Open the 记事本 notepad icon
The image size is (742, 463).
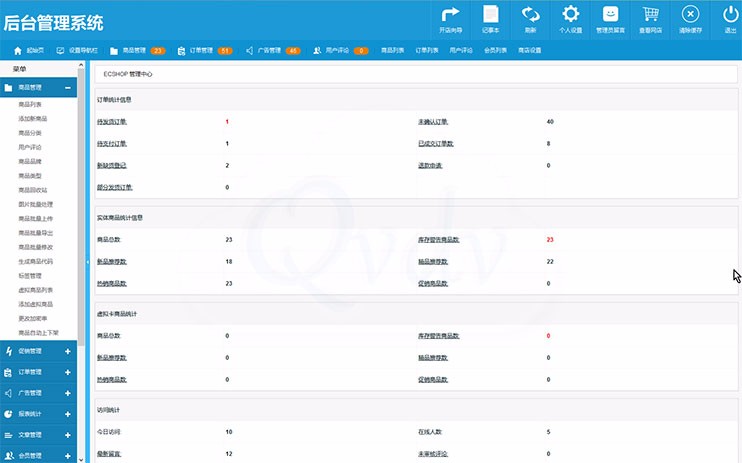coord(490,14)
